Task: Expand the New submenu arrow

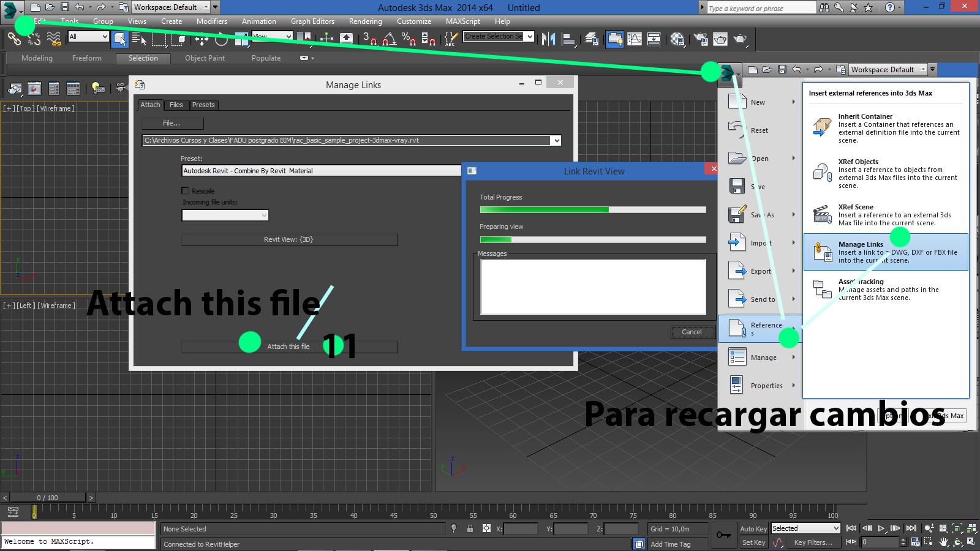Action: 793,102
